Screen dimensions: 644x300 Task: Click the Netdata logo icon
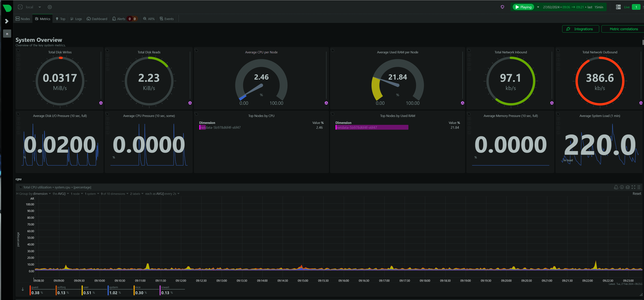click(x=7, y=8)
